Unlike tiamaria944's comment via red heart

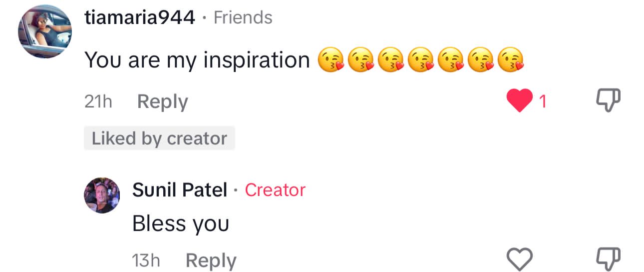coord(519,101)
